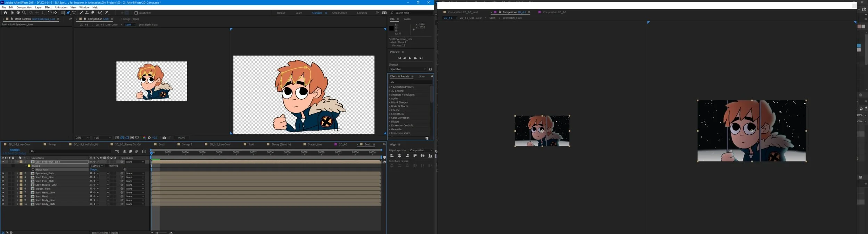This screenshot has height=234, width=868.
Task: Expand the Color Correction effects category
Action: pyautogui.click(x=389, y=118)
